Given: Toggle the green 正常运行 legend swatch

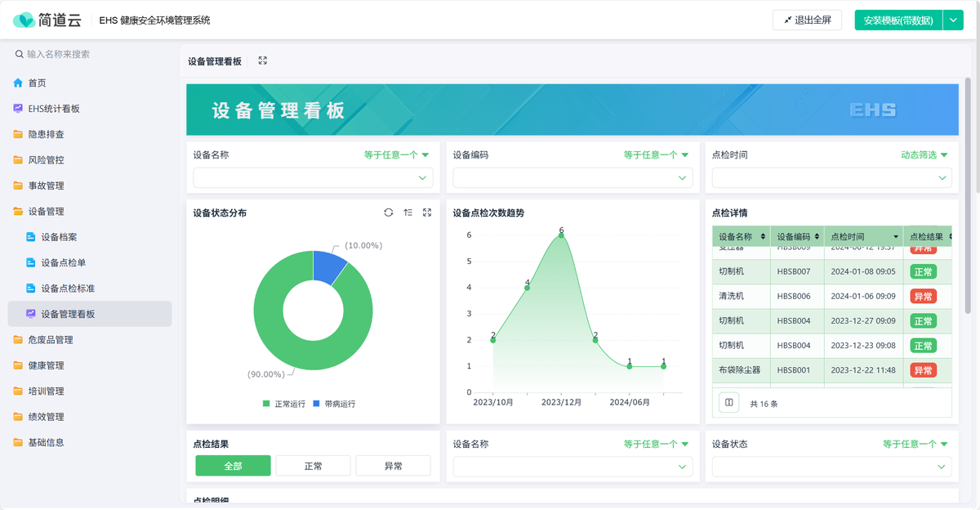Looking at the screenshot, I should point(266,404).
